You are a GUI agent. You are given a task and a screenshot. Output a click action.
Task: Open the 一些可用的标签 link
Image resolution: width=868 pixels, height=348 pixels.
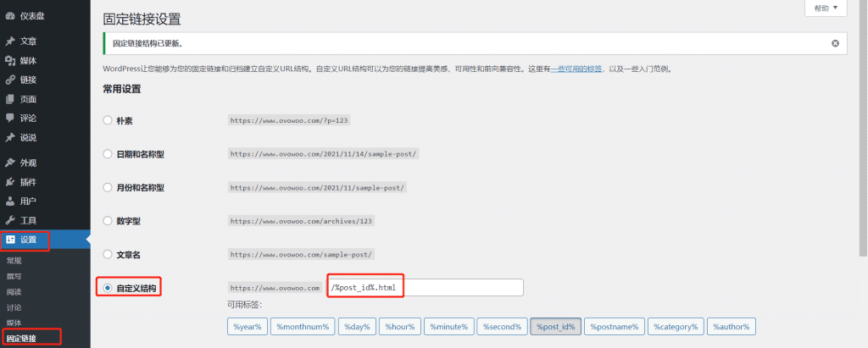click(x=576, y=69)
